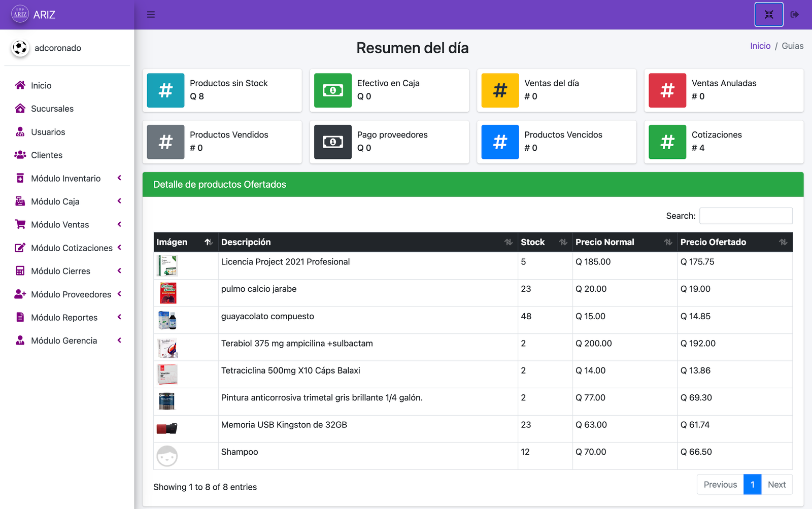
Task: Select pagination page 1 button
Action: click(753, 485)
